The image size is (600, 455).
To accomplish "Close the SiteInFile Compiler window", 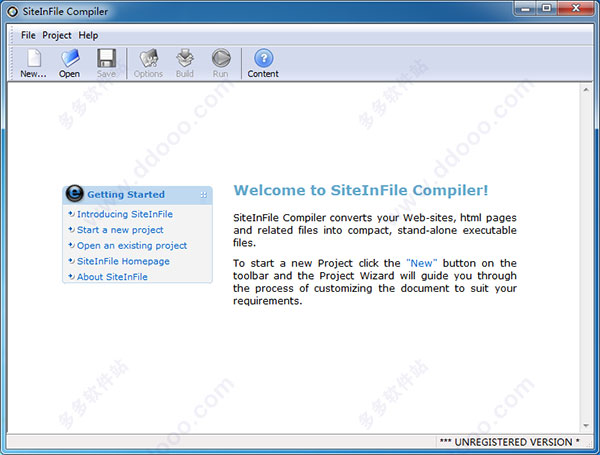I will click(x=576, y=8).
